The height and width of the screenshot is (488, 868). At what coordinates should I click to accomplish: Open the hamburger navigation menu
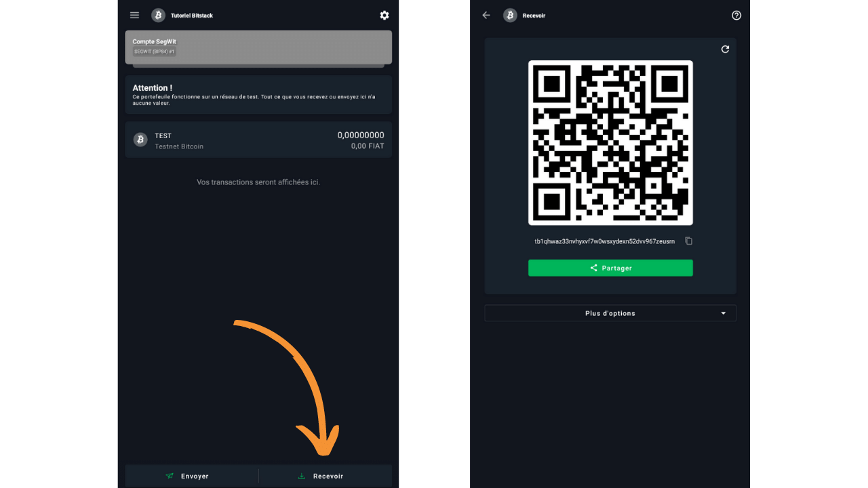134,15
